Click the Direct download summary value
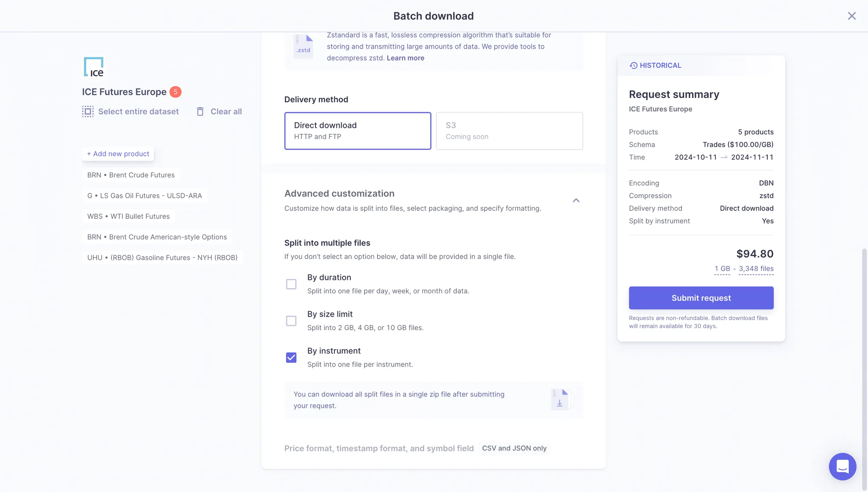This screenshot has width=868, height=492. tap(746, 208)
